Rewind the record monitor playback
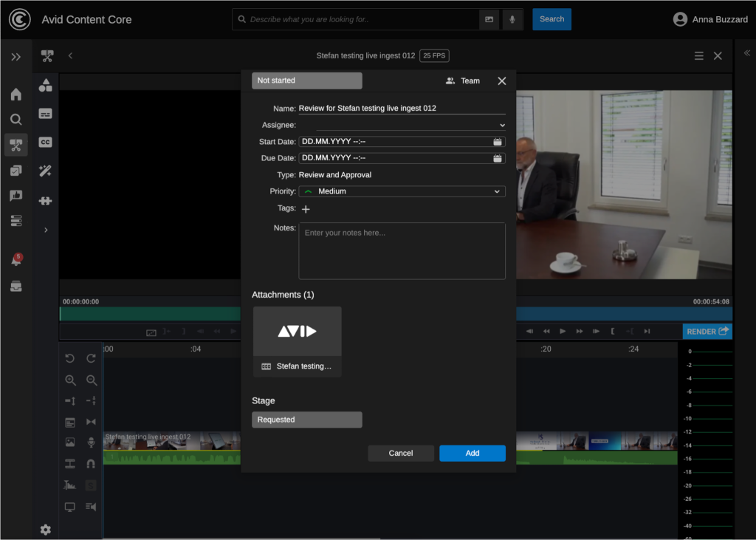The image size is (756, 540). (546, 332)
